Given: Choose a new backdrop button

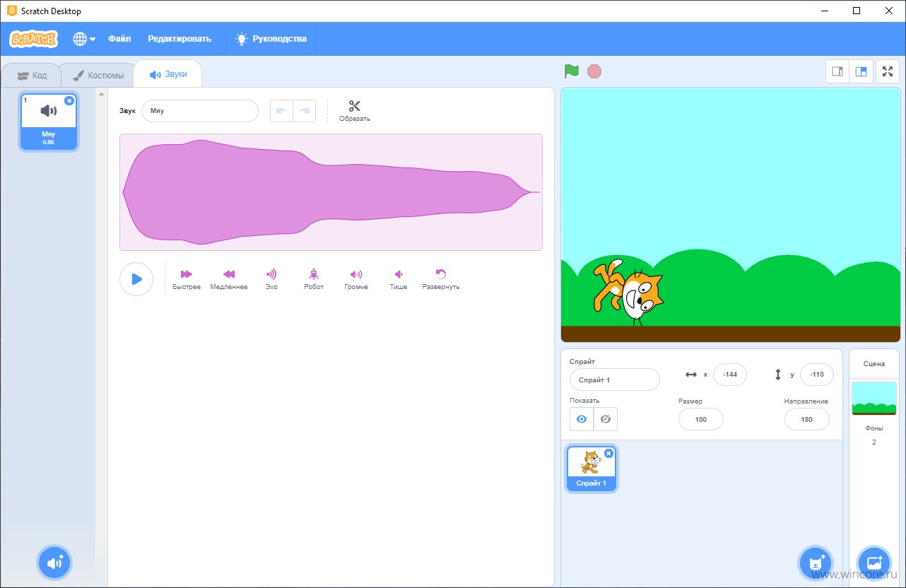Looking at the screenshot, I should pos(873,563).
